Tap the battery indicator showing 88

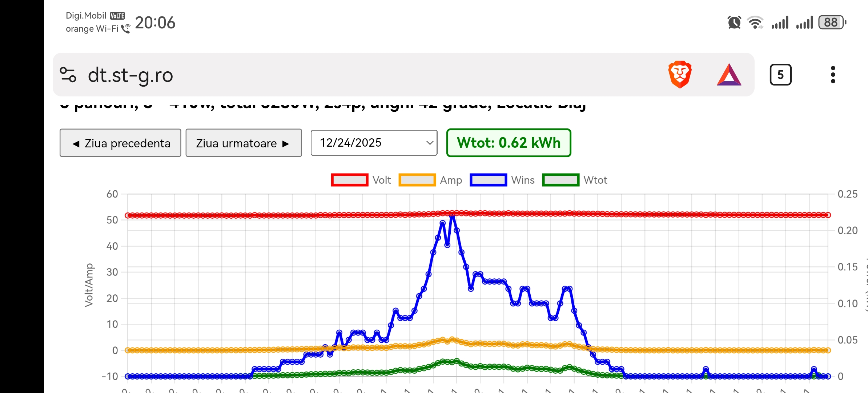[x=831, y=23]
